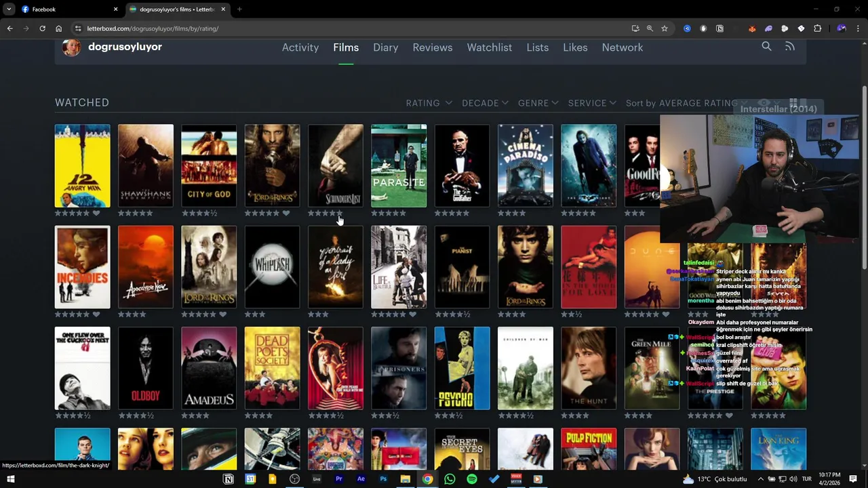
Task: Open the Pulp Fiction poster
Action: (x=589, y=449)
